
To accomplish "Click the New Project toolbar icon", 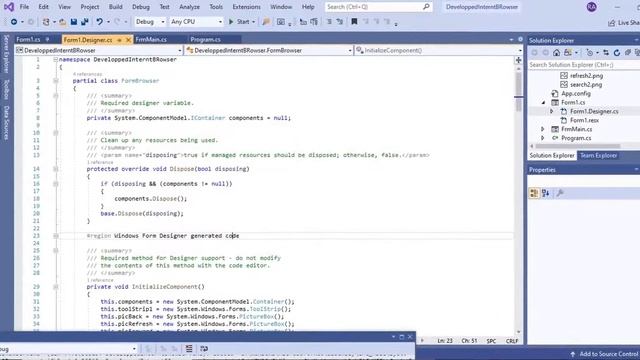I will pyautogui.click(x=46, y=22).
